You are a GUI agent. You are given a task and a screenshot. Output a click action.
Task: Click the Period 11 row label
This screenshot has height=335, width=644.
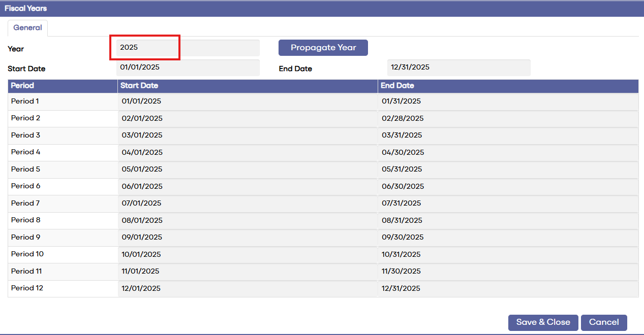tap(26, 271)
